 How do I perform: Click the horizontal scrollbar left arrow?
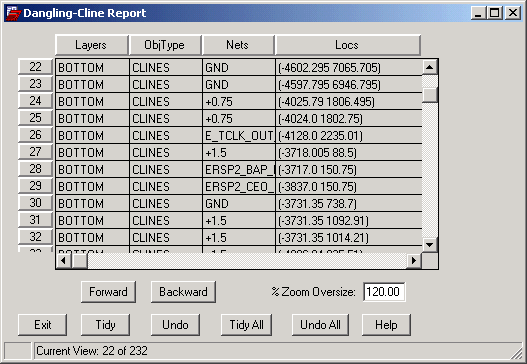click(x=63, y=260)
